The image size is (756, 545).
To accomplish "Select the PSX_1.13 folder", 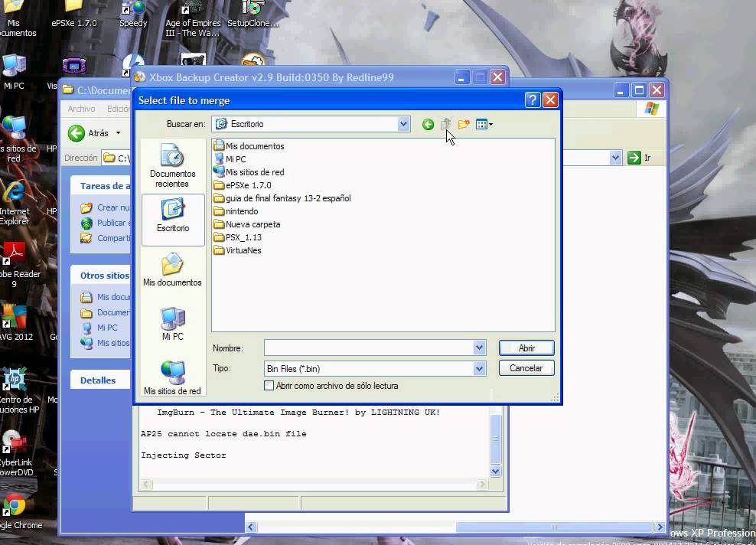I will tap(238, 237).
